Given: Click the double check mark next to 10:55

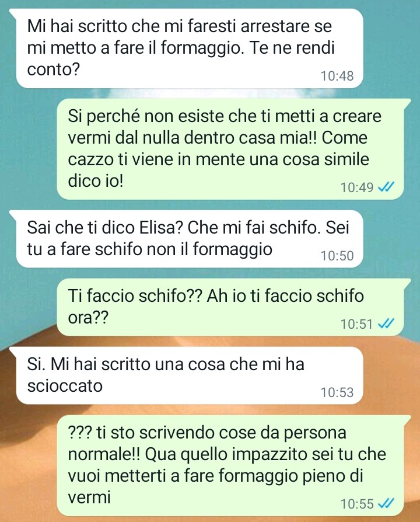Looking at the screenshot, I should 386,503.
